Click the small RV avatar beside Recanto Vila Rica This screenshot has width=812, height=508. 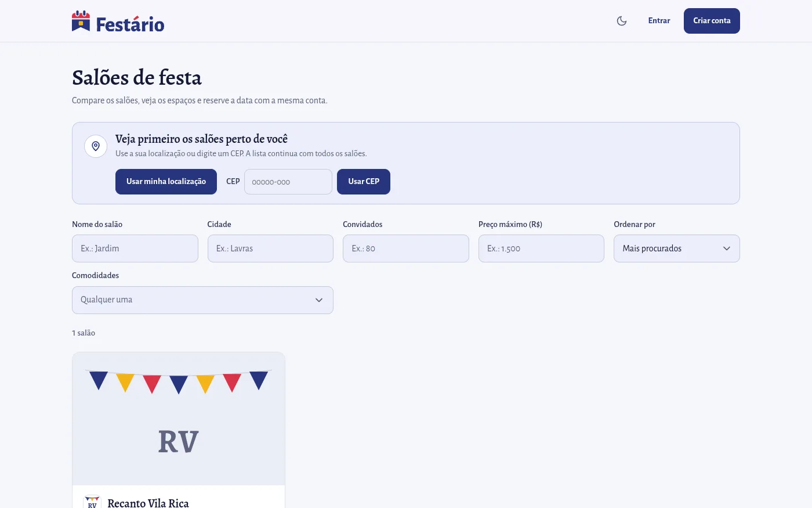point(92,503)
